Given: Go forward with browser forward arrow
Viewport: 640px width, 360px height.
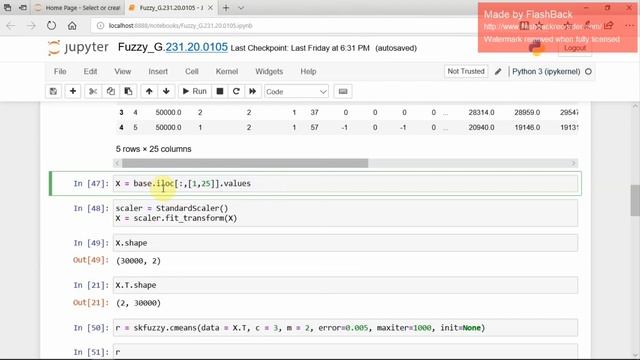Looking at the screenshot, I should 31,26.
